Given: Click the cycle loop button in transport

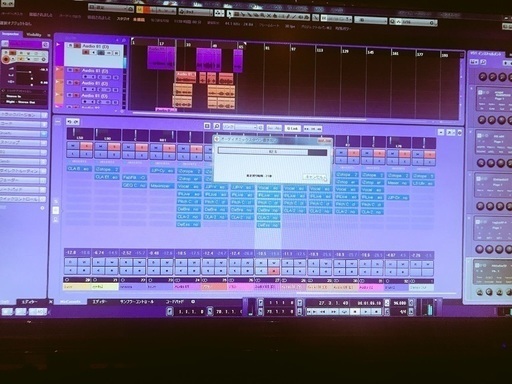Looking at the screenshot, I should point(344,312).
